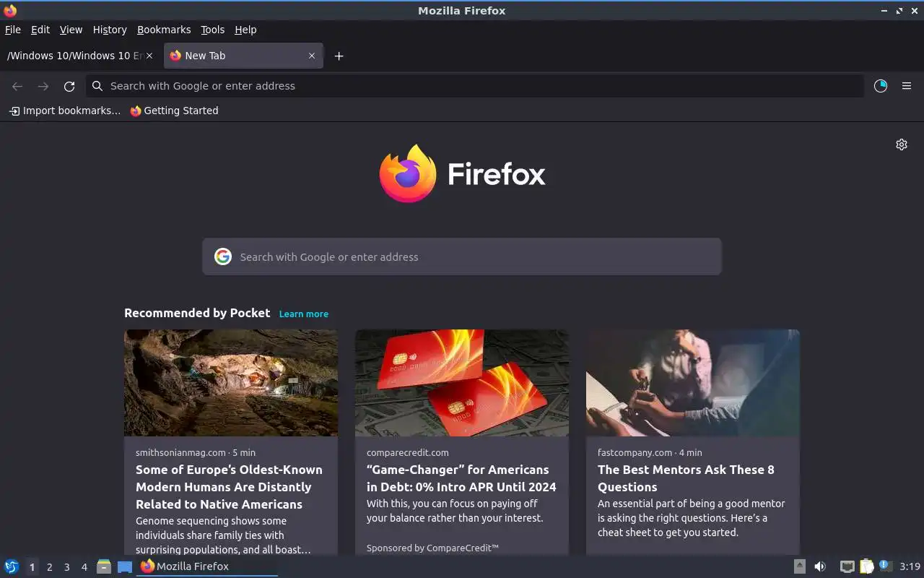Open the new tab personalize gear icon
The width and height of the screenshot is (924, 578).
[x=902, y=144]
